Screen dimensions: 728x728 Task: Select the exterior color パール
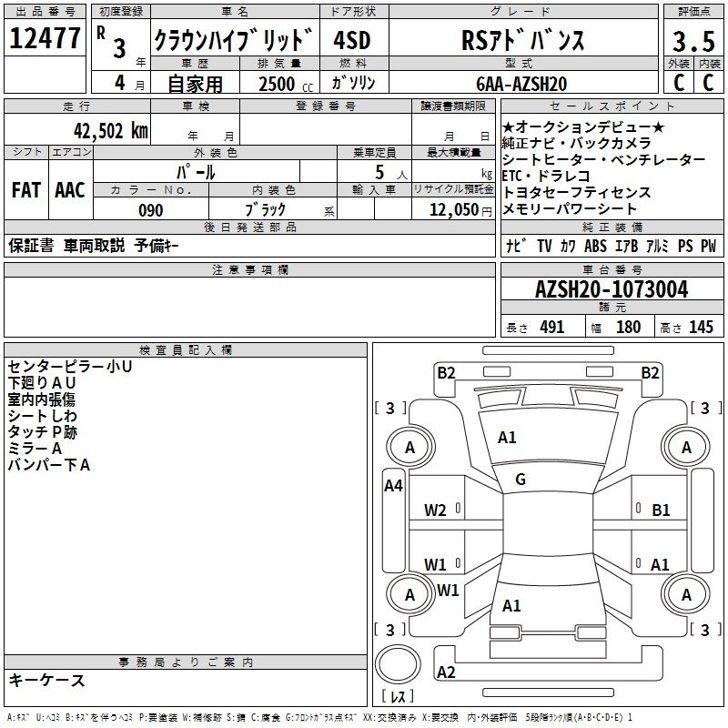point(196,172)
